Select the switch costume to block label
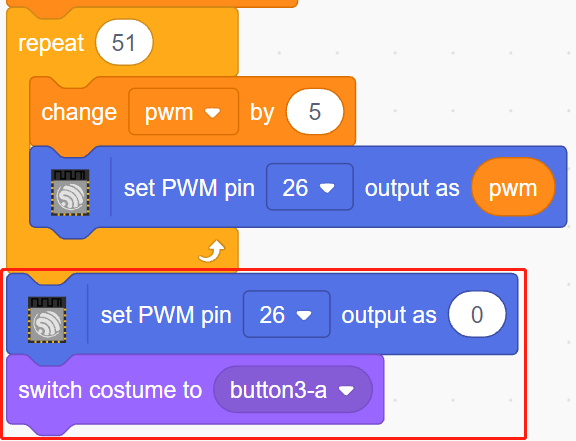Image resolution: width=576 pixels, height=441 pixels. (110, 390)
